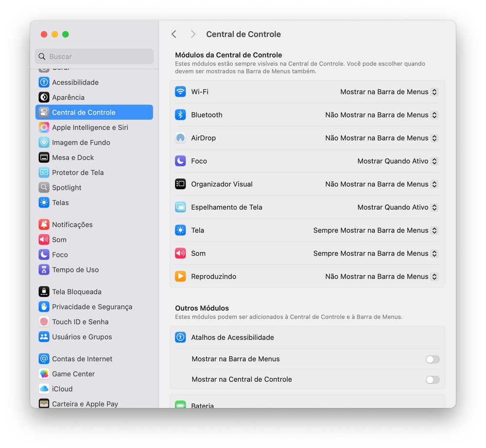Click the Wi-Fi module icon
Viewport: 486px width, 448px height.
click(180, 92)
